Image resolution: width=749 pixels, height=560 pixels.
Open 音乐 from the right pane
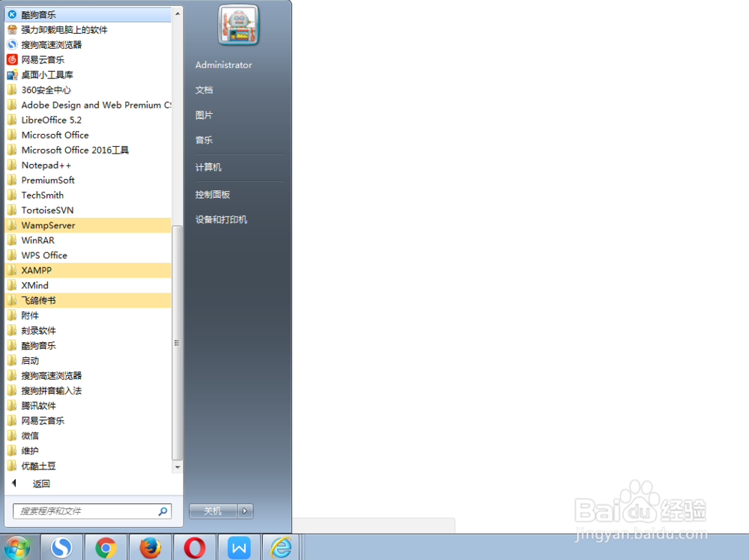pos(204,140)
